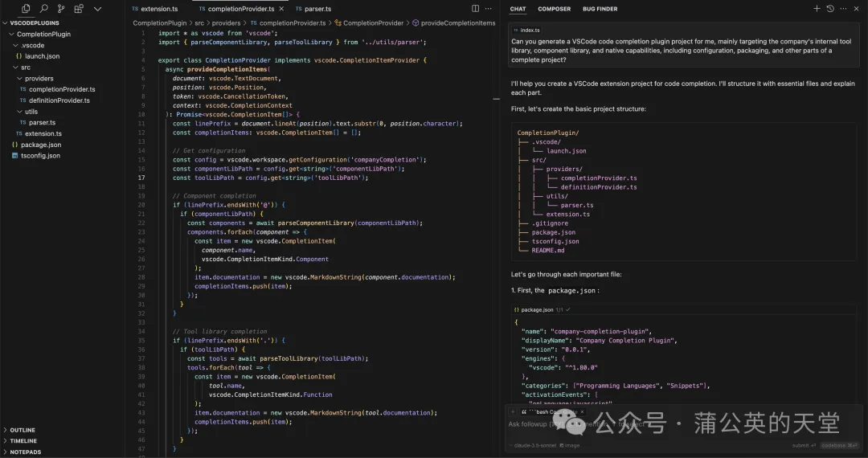Attach an image via image button

(x=570, y=445)
